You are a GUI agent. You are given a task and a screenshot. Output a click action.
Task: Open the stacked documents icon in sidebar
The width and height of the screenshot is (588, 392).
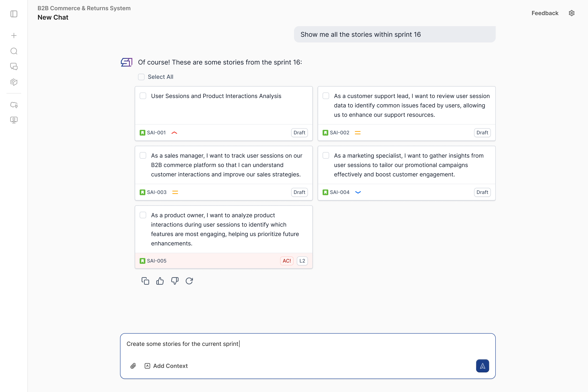pos(14,82)
